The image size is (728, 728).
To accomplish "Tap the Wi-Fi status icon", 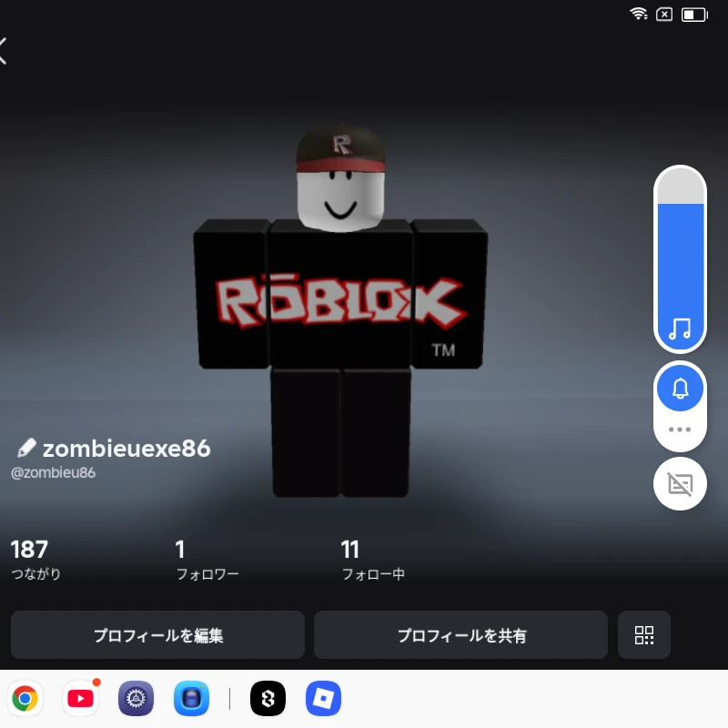I will click(x=639, y=14).
